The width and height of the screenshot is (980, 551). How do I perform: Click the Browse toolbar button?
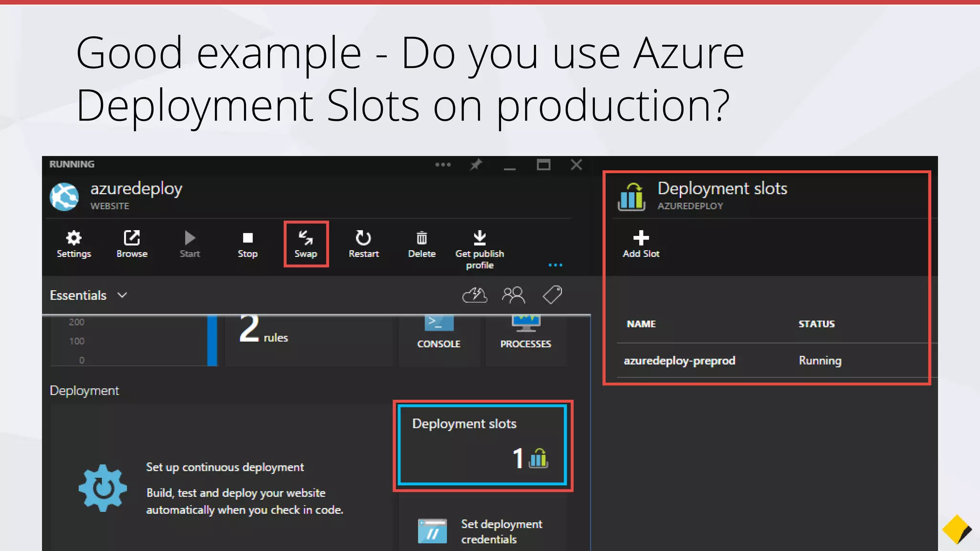(x=132, y=244)
